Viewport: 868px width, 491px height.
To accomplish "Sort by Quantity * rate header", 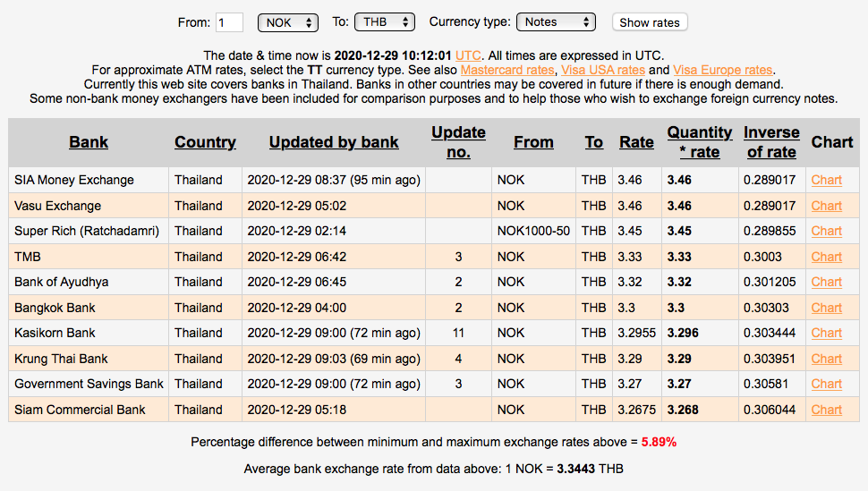I will [x=700, y=142].
